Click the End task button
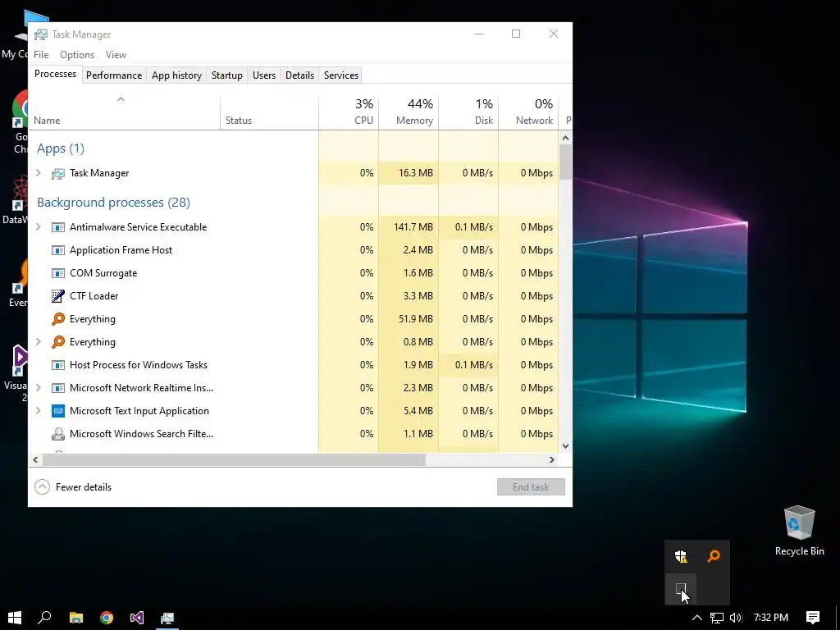 pos(531,487)
